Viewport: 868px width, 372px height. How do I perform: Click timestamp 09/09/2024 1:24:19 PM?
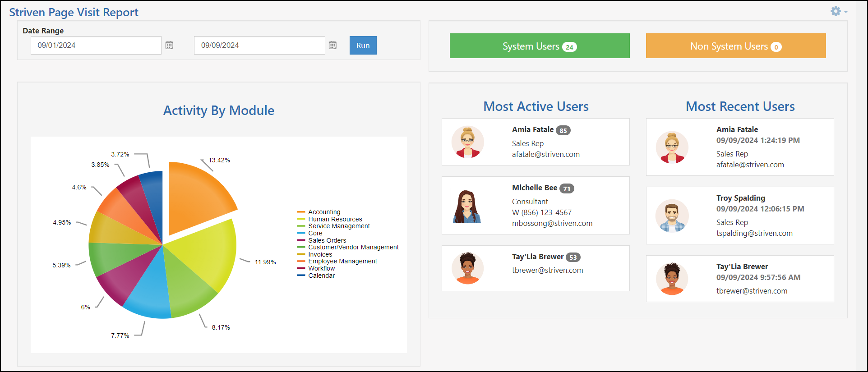click(x=758, y=140)
